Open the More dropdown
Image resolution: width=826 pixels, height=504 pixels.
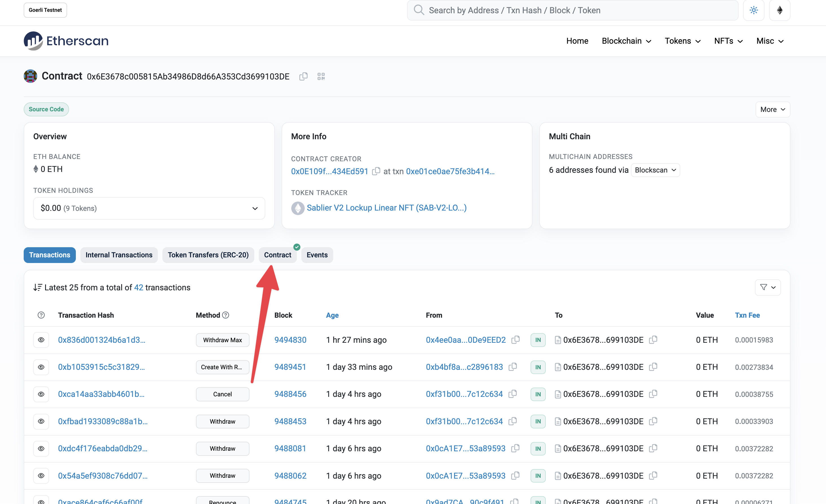click(773, 110)
